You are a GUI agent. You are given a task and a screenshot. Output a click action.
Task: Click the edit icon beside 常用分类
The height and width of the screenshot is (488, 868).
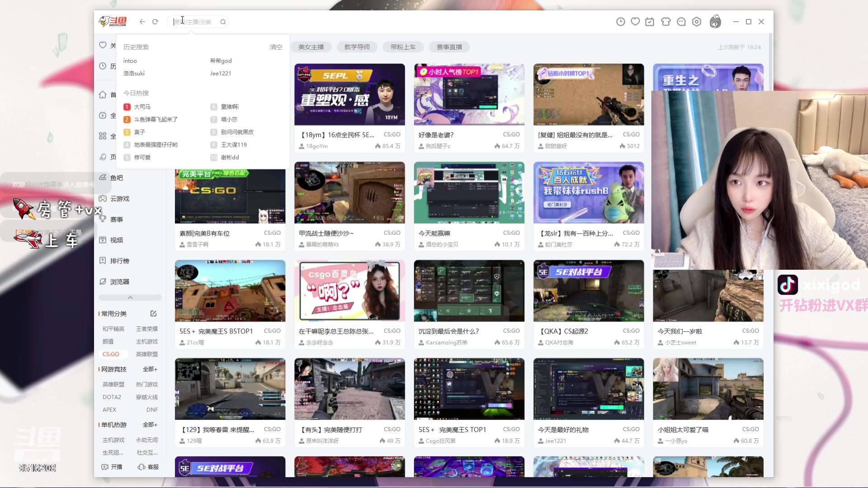[x=153, y=314]
